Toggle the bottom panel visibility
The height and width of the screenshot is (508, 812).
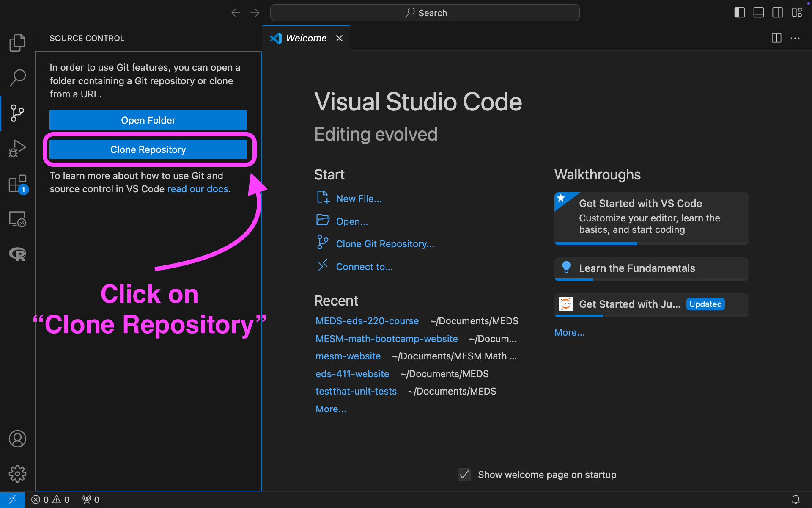click(x=758, y=13)
